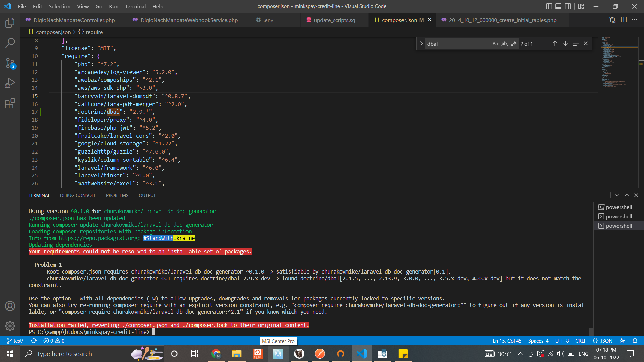Toggle Match Whole Word in find widget
Viewport: 644px width, 362px height.
point(504,44)
